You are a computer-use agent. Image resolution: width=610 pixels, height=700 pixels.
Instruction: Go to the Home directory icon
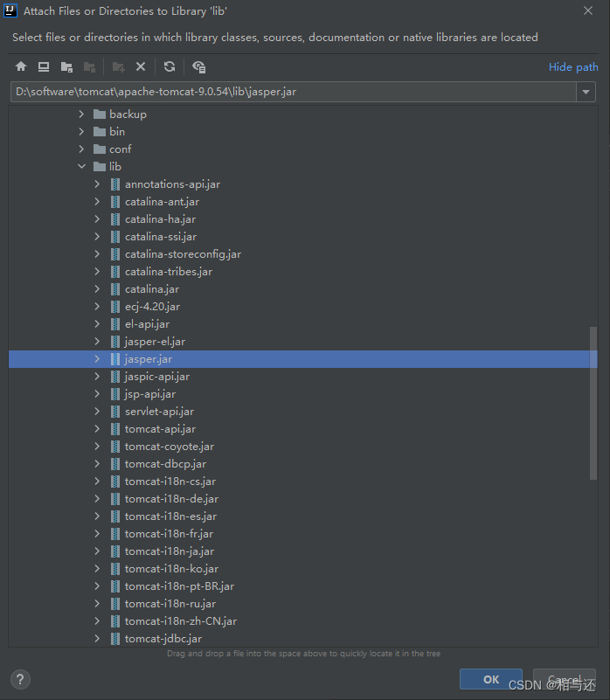click(x=21, y=67)
